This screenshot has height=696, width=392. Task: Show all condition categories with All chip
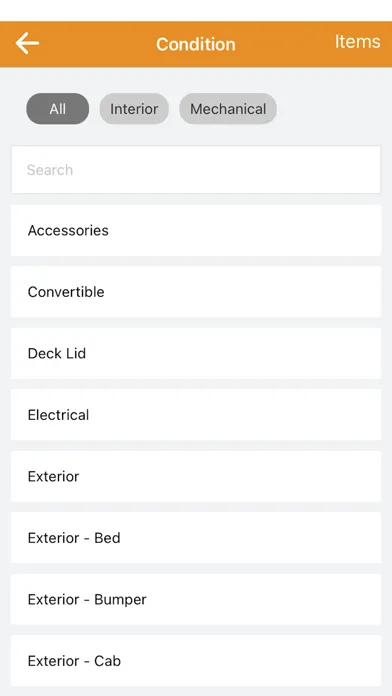(58, 109)
